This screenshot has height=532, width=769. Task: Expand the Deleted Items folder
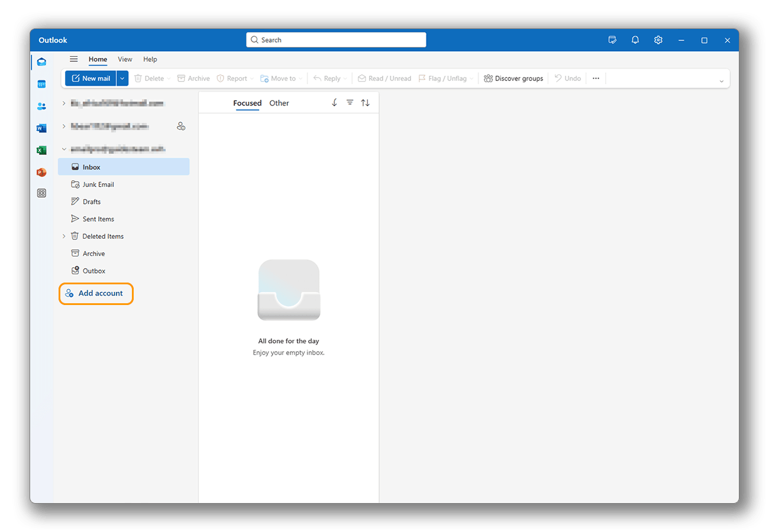[64, 236]
